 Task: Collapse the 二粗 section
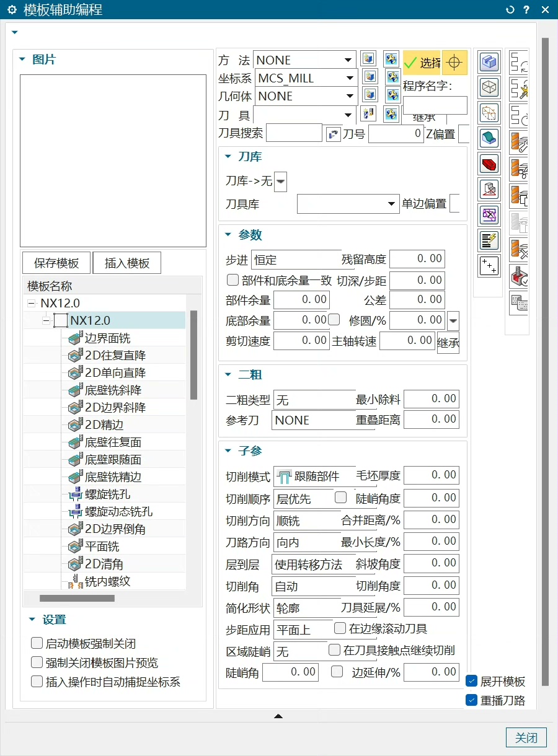click(x=228, y=375)
